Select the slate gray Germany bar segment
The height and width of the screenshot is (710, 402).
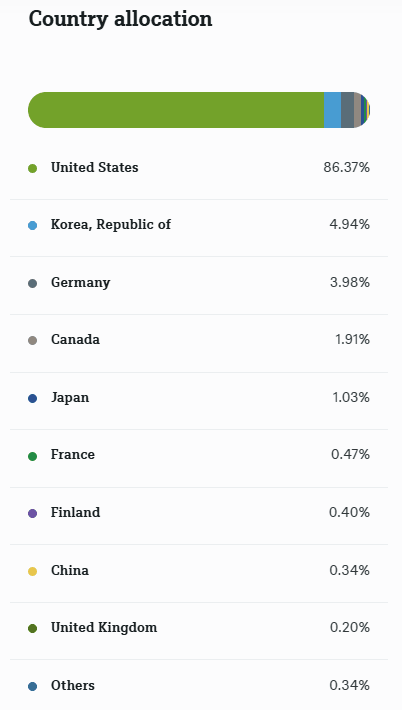(x=347, y=110)
